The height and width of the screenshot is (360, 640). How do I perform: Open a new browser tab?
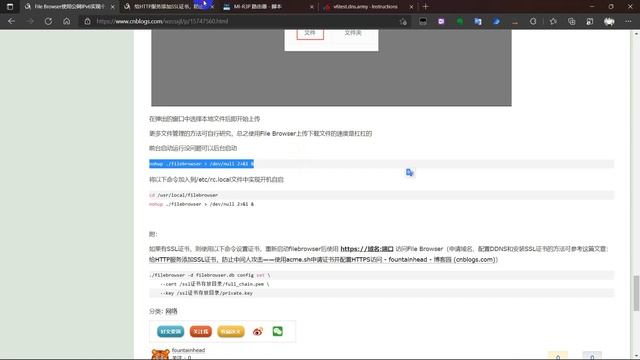pyautogui.click(x=425, y=7)
